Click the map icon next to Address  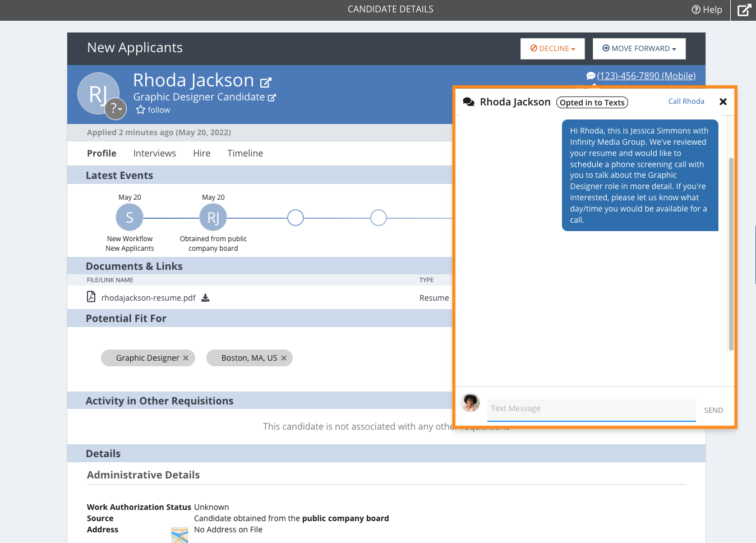(179, 535)
